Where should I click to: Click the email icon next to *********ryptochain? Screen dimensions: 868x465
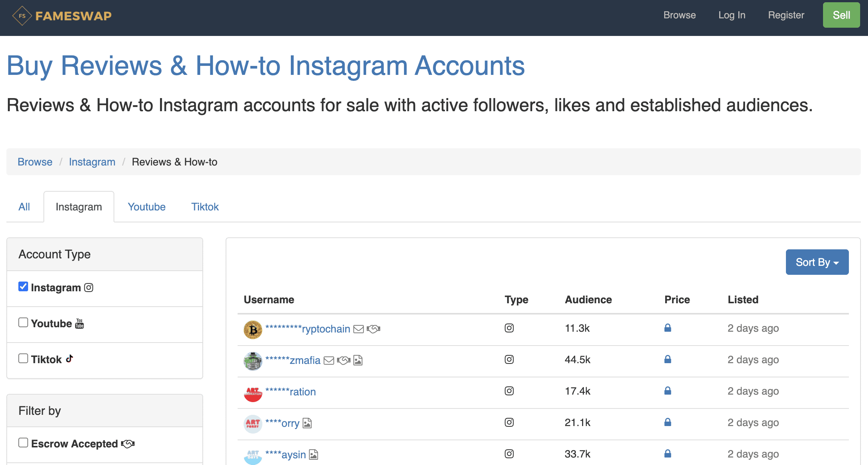pos(358,329)
